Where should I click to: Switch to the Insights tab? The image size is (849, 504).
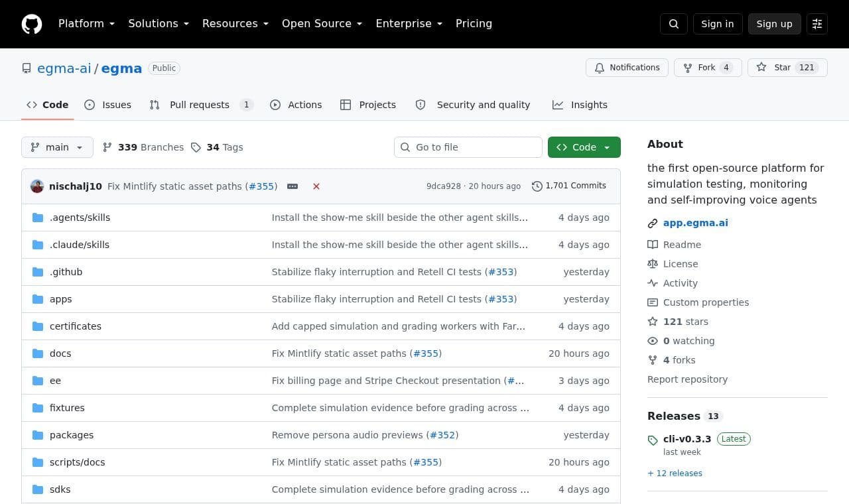tap(580, 105)
